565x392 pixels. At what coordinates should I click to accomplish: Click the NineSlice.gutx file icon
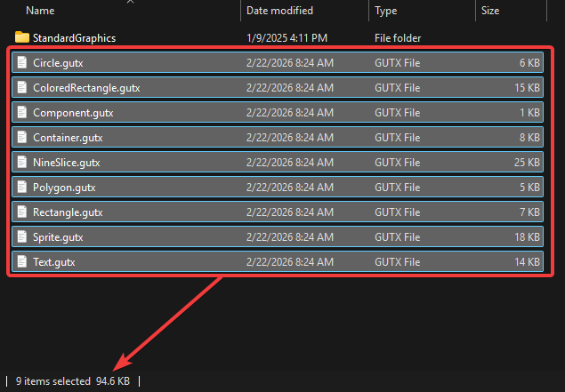pos(22,163)
